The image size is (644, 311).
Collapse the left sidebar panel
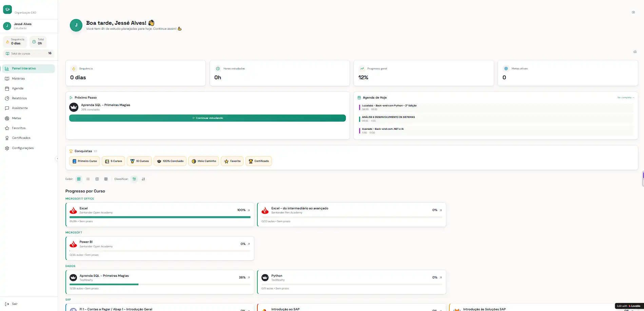point(57,159)
